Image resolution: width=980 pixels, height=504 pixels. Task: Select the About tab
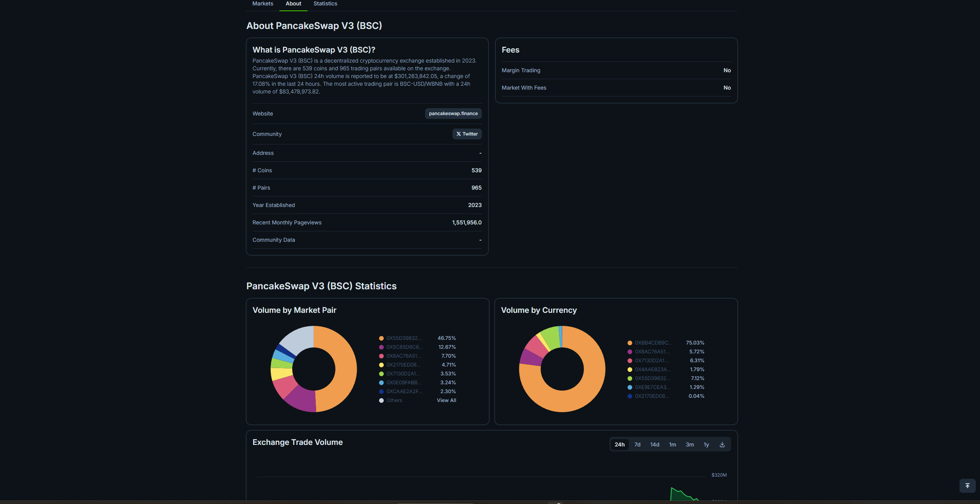click(x=293, y=3)
